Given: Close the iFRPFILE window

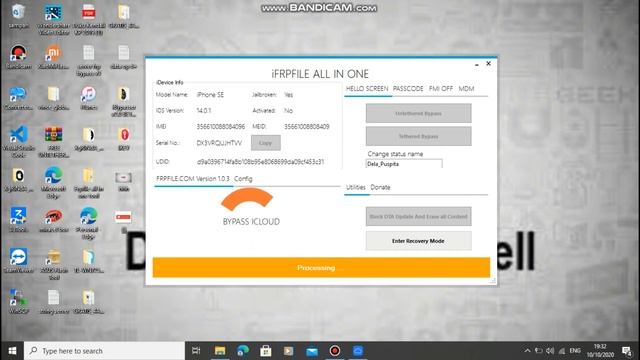Looking at the screenshot, I should point(488,64).
